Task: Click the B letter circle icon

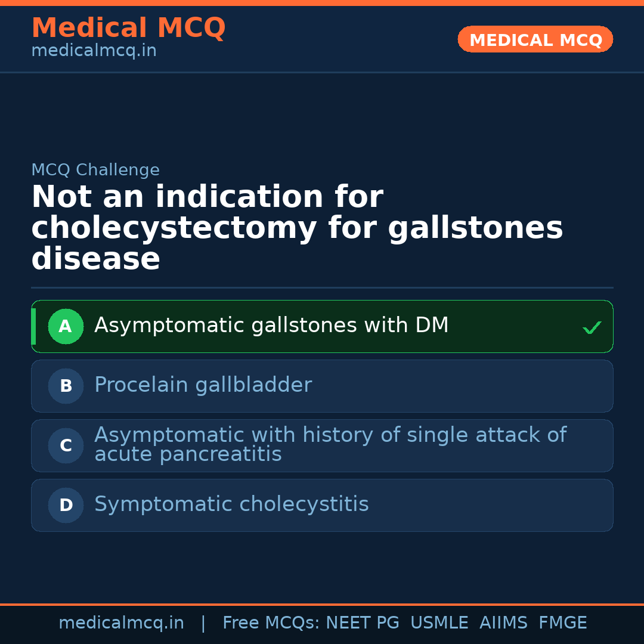Action: [66, 386]
